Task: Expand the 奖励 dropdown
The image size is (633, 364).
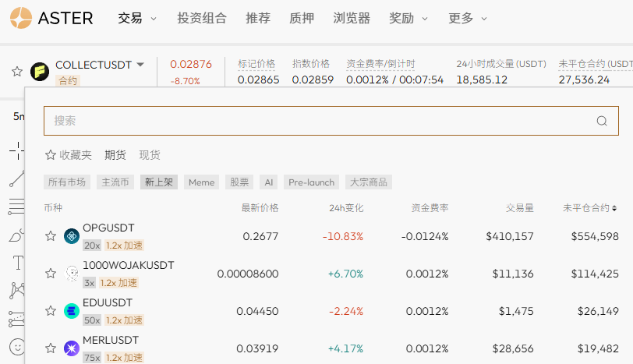Action: [408, 18]
